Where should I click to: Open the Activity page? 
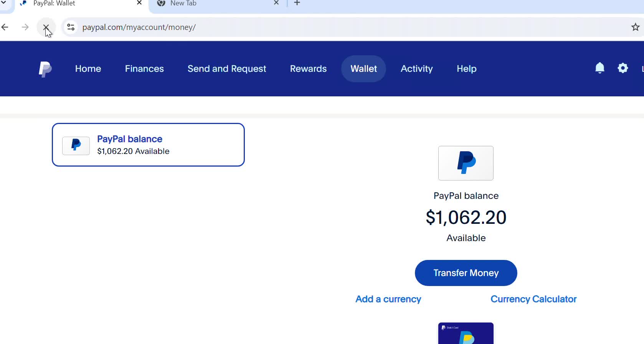pyautogui.click(x=417, y=69)
